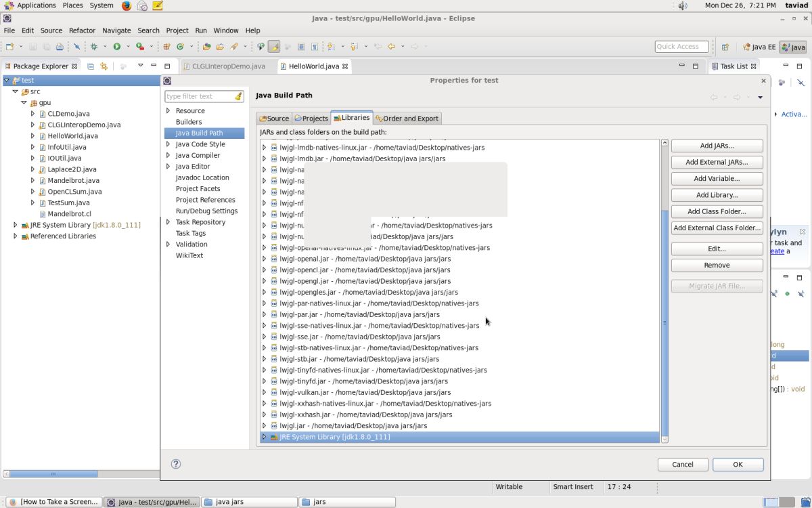The height and width of the screenshot is (508, 812).
Task: Open the Package Explorer view menu triangle
Action: tap(140, 66)
